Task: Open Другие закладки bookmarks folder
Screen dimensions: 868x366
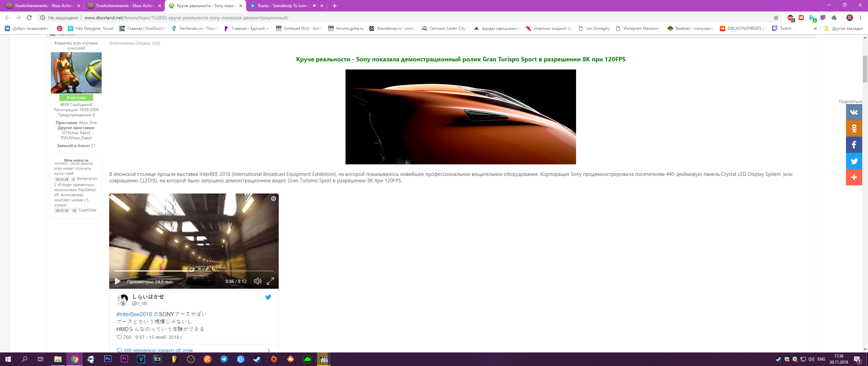Action: (x=844, y=28)
